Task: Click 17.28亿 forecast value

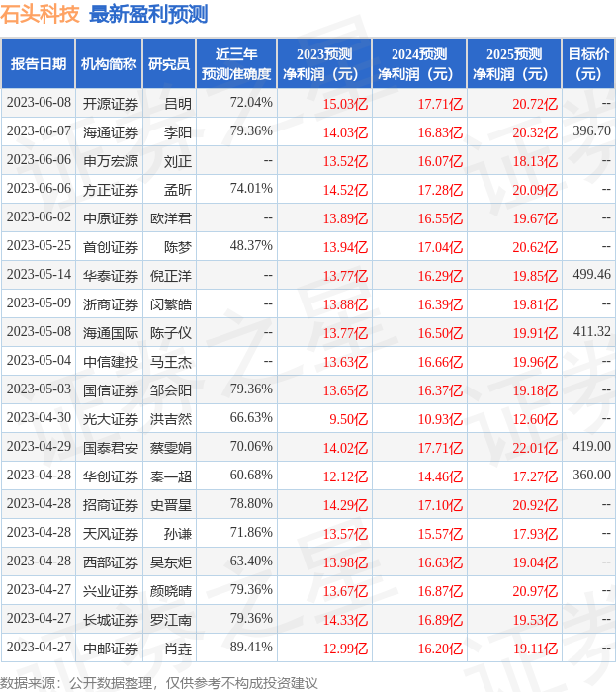Action: point(440,190)
